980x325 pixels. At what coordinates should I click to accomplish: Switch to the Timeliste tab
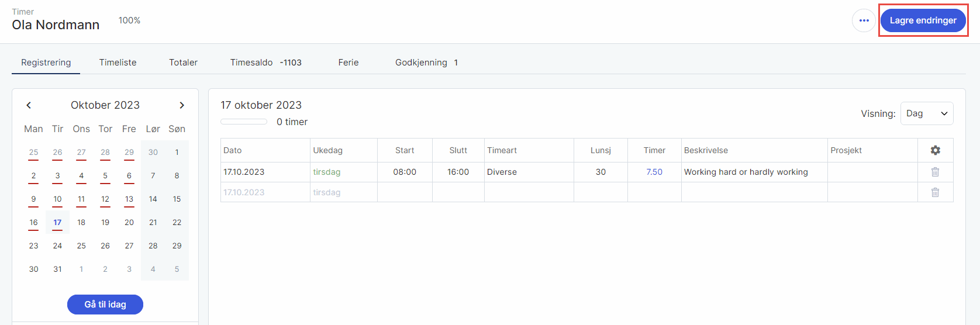click(118, 63)
